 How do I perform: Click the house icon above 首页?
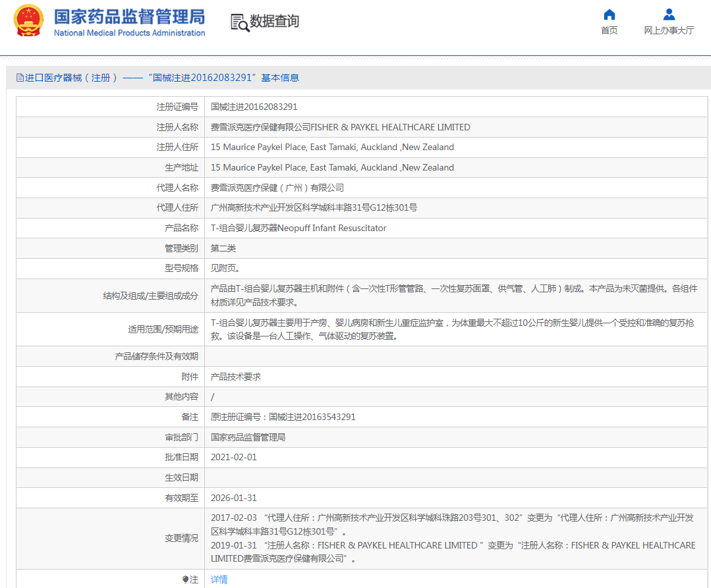(x=610, y=14)
